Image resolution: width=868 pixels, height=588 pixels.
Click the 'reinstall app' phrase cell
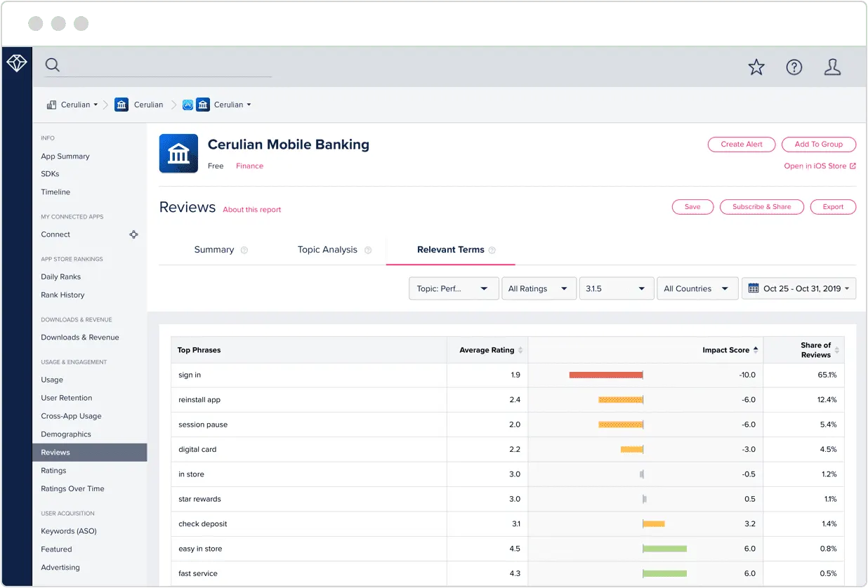[309, 400]
